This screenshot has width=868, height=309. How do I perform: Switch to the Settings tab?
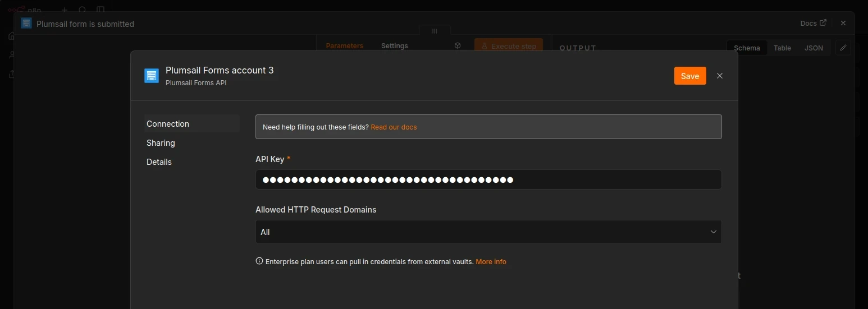coord(395,46)
